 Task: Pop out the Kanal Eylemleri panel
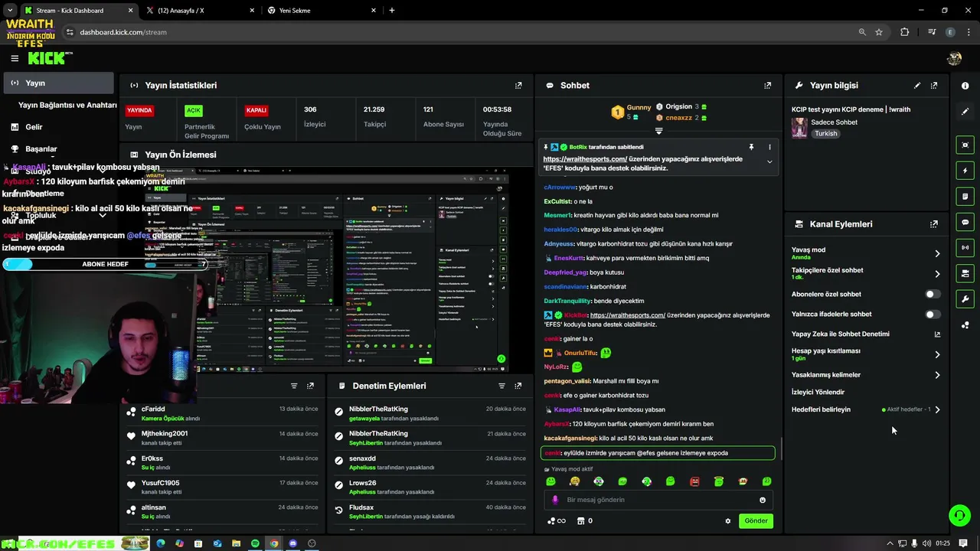click(x=934, y=224)
